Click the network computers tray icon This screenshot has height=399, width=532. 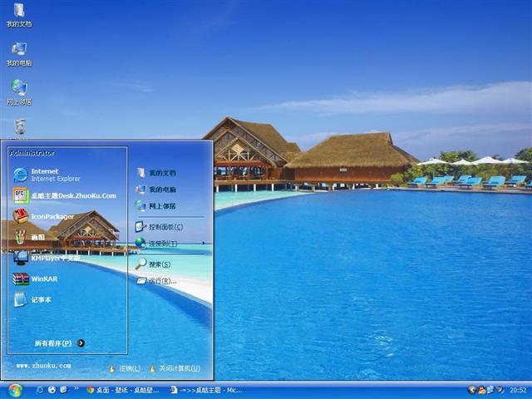coord(490,390)
